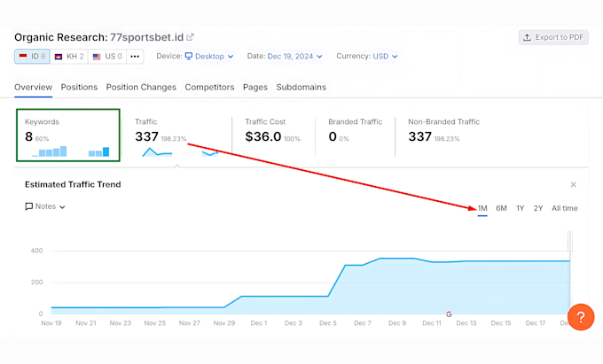Click the desktop monitor device icon
The width and height of the screenshot is (603, 364).
point(188,56)
